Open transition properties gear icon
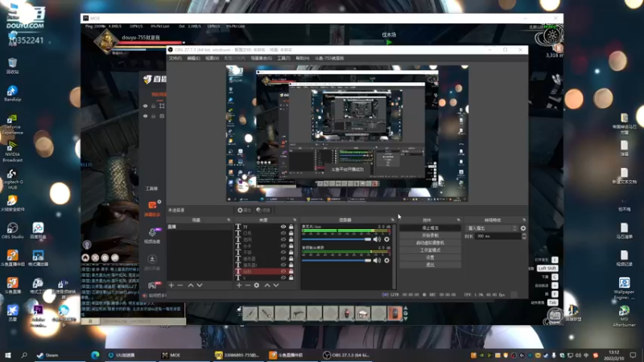The height and width of the screenshot is (362, 644). [522, 228]
